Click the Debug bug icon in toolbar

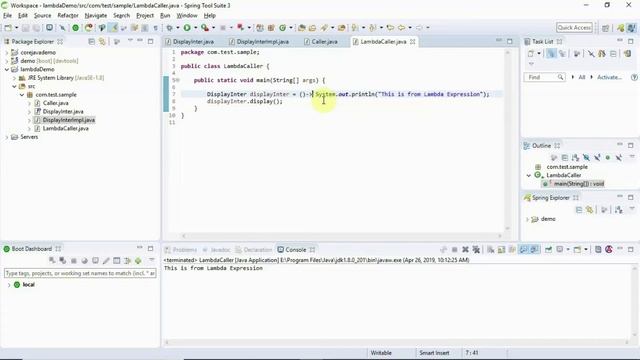pos(169,28)
